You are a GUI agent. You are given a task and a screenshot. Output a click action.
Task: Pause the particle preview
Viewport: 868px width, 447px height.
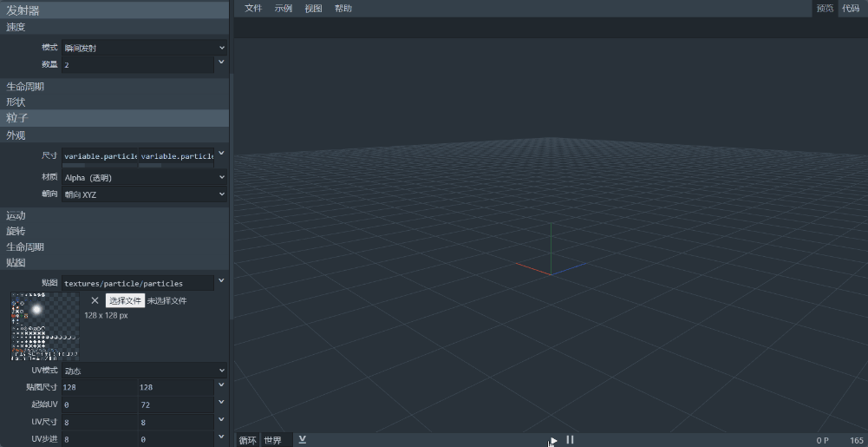click(571, 440)
